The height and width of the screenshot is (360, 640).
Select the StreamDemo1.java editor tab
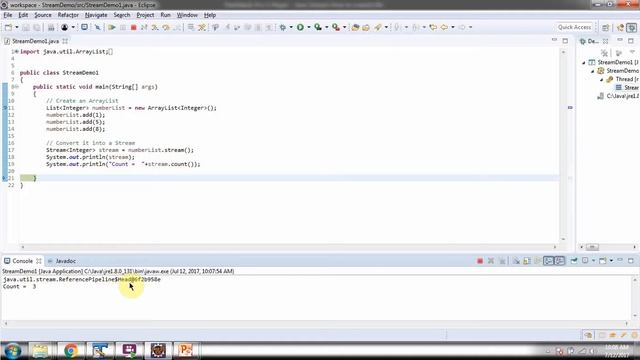tap(35, 41)
